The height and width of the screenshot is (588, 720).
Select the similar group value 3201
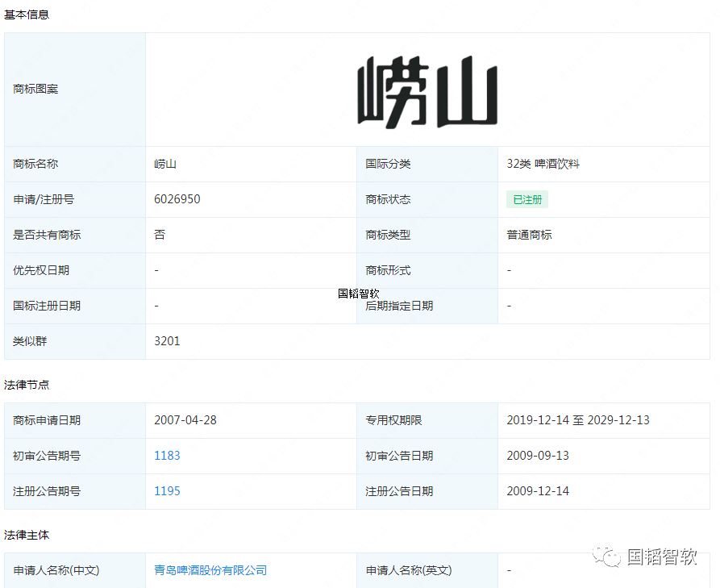pyautogui.click(x=167, y=341)
